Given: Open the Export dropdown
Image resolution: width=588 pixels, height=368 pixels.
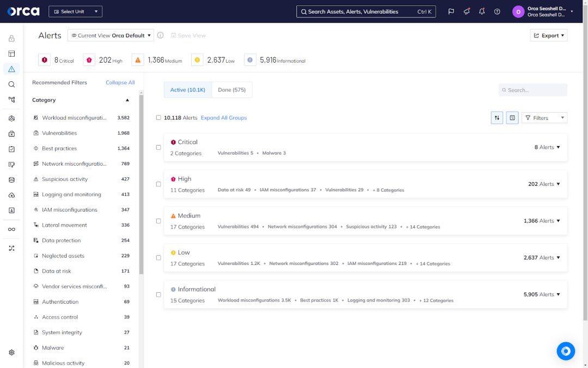Looking at the screenshot, I should coord(549,35).
